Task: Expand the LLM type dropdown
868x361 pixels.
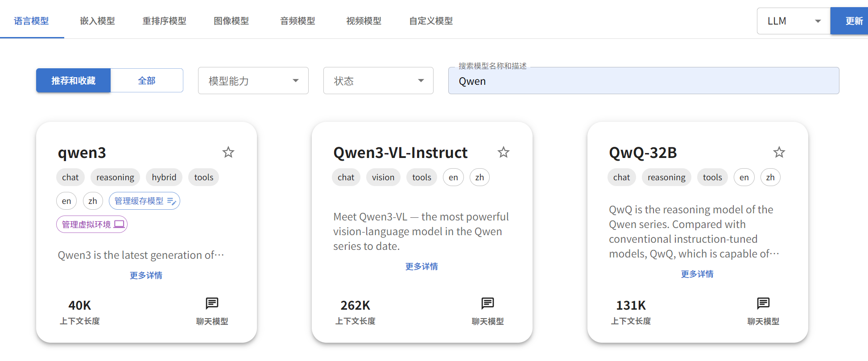Action: (x=794, y=21)
